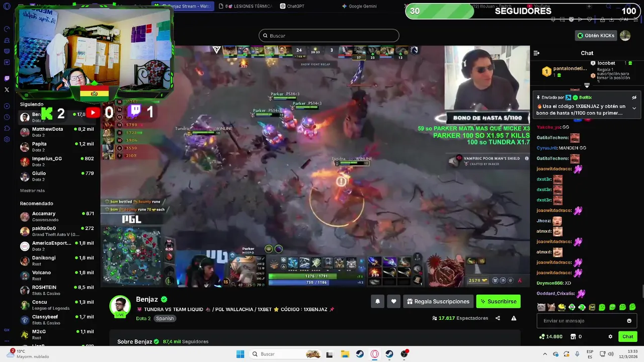Switch to the ChatGPT browser tab
The image size is (644, 362).
coord(292,6)
